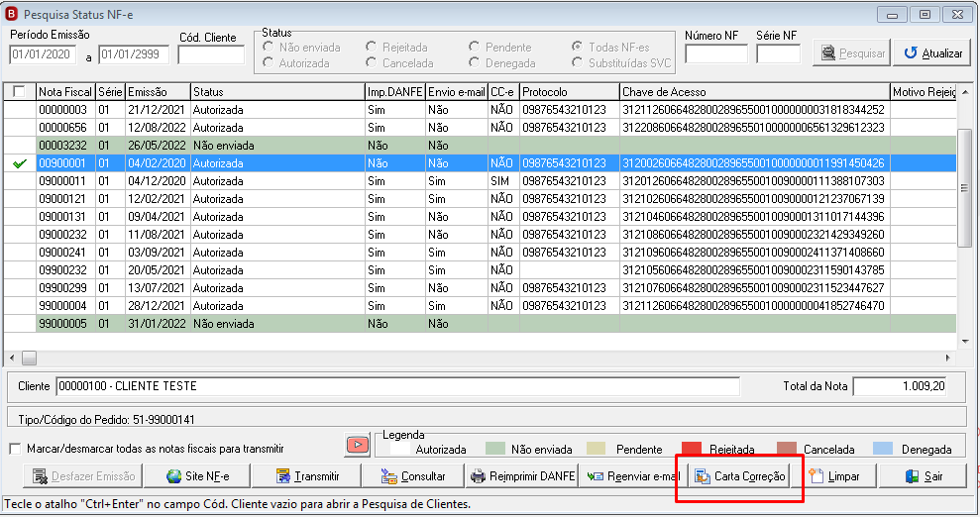
Task: Select invoice row 09000011
Action: point(480,181)
